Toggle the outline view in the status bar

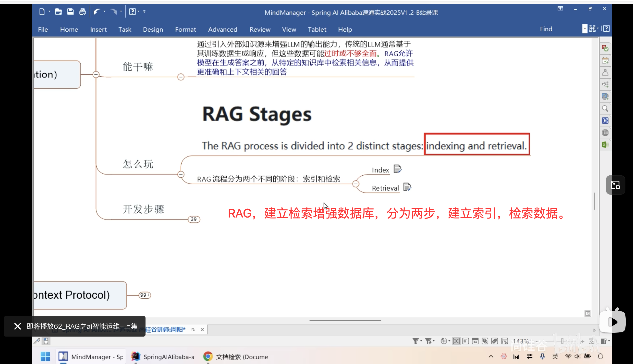pyautogui.click(x=465, y=341)
